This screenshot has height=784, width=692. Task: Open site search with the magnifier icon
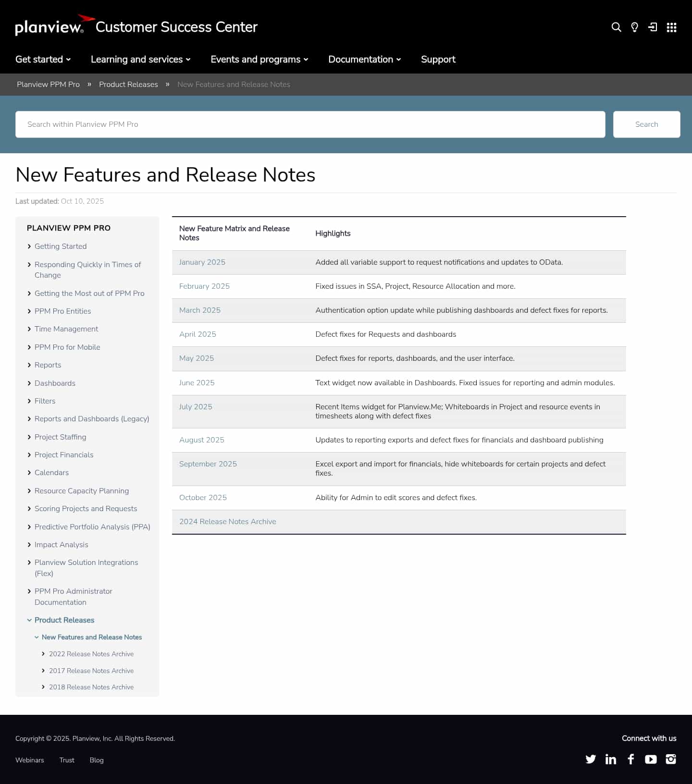[x=616, y=27]
